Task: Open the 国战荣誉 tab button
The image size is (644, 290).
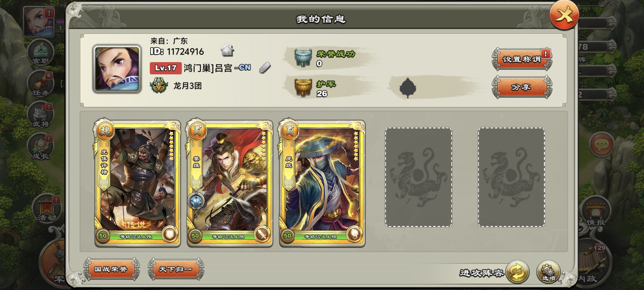Action: coord(111,269)
